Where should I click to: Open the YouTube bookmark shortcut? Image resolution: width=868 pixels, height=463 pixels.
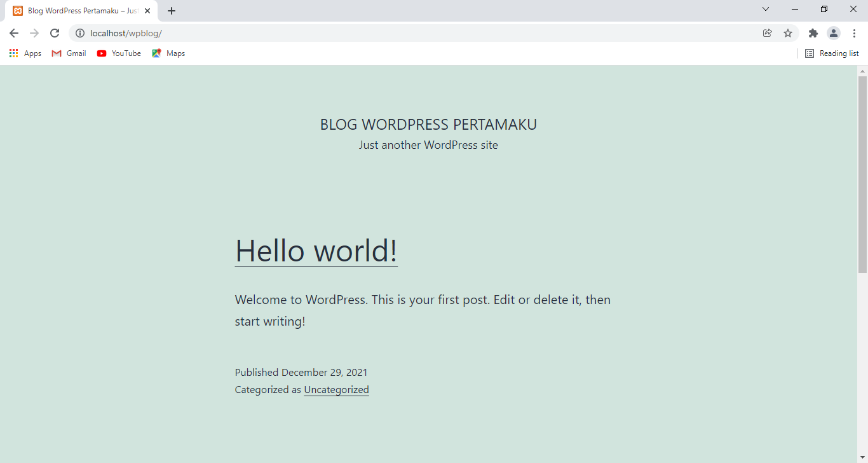[x=118, y=53]
